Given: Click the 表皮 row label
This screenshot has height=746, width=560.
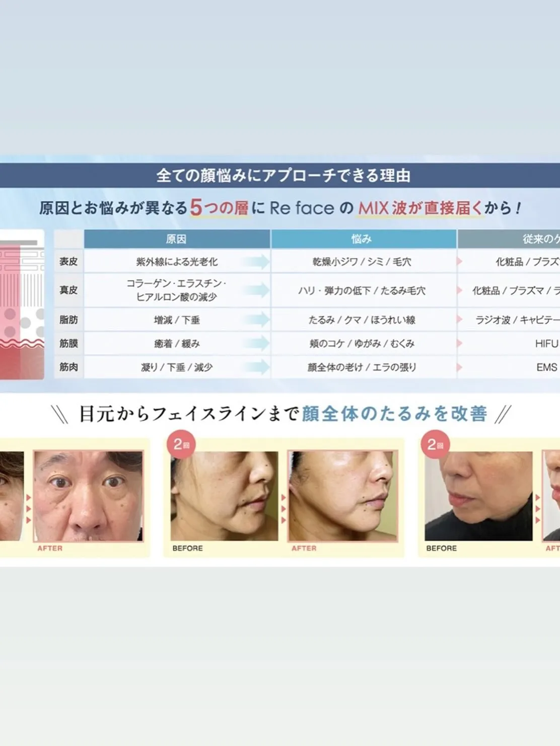Looking at the screenshot, I should tap(68, 261).
